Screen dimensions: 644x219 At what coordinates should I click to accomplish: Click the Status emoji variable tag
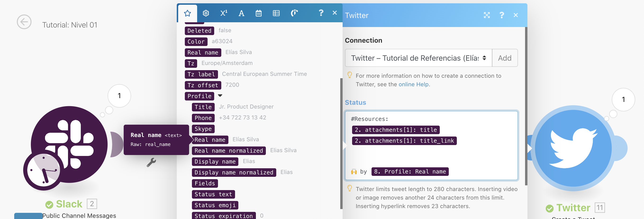[x=215, y=205]
